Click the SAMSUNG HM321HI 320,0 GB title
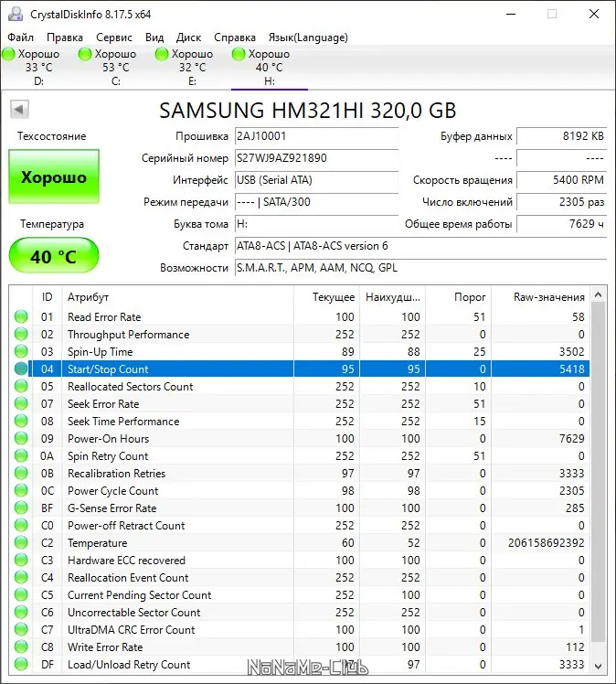 308,110
